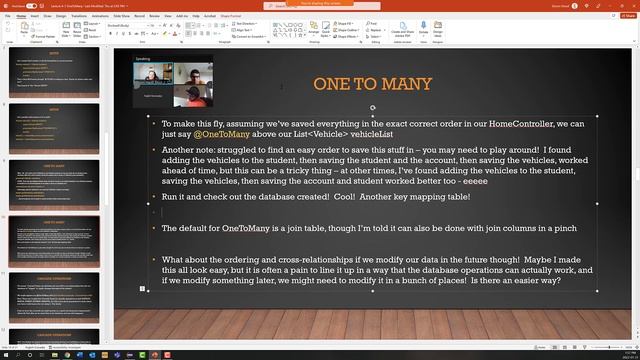
Task: Toggle Italic formatting
Action: tap(117, 33)
